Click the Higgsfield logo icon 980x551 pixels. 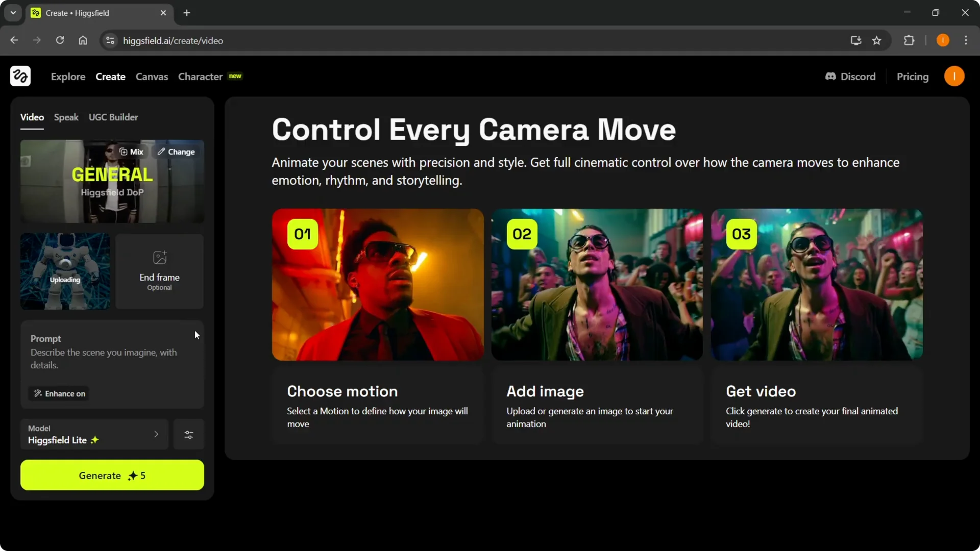pos(20,76)
